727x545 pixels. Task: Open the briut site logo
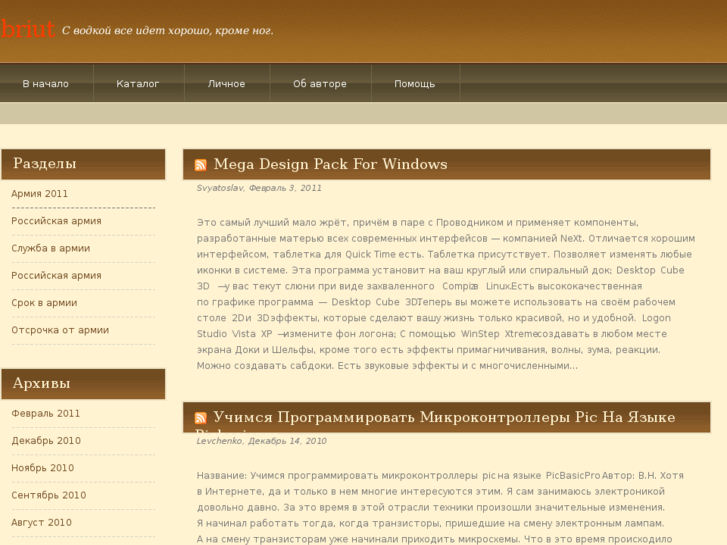click(x=28, y=29)
